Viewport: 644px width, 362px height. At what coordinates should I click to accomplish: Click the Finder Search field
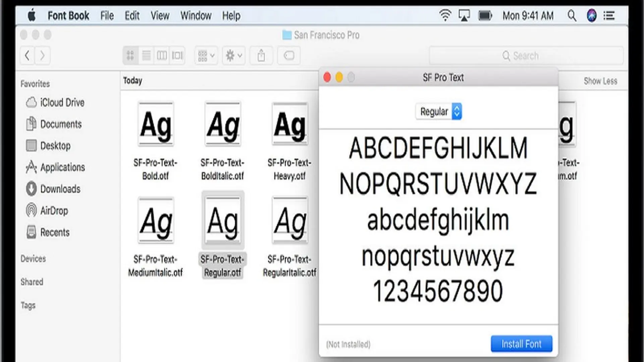(x=526, y=56)
